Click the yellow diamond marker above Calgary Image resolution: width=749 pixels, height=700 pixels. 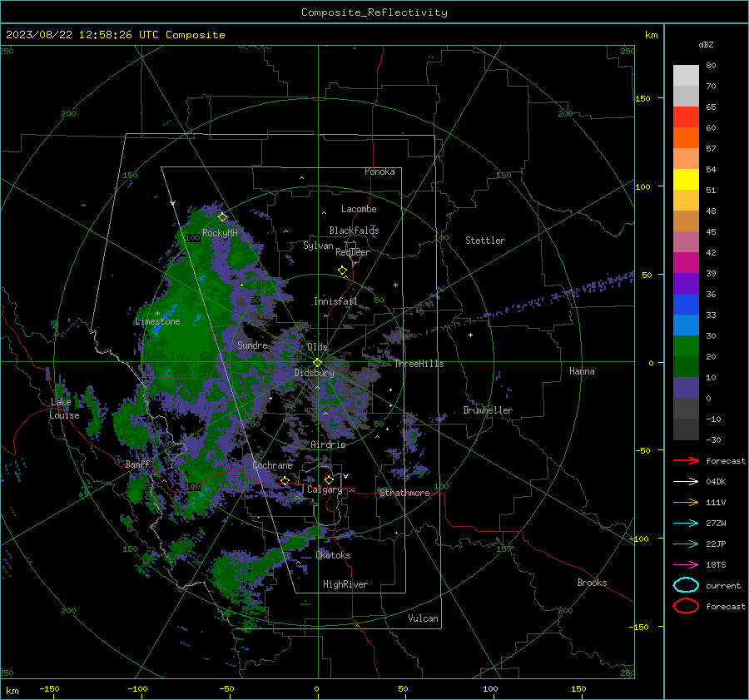(x=329, y=479)
